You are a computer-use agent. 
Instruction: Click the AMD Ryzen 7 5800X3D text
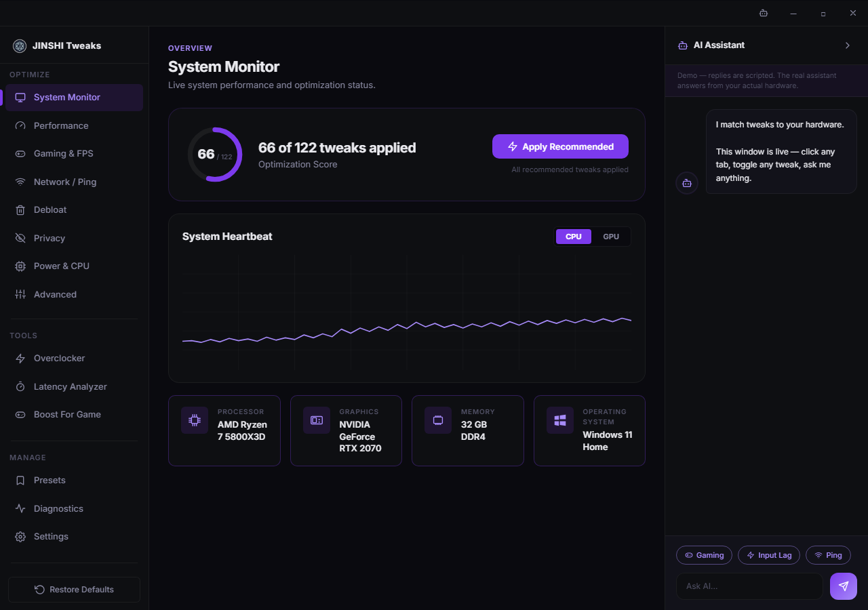coord(242,431)
